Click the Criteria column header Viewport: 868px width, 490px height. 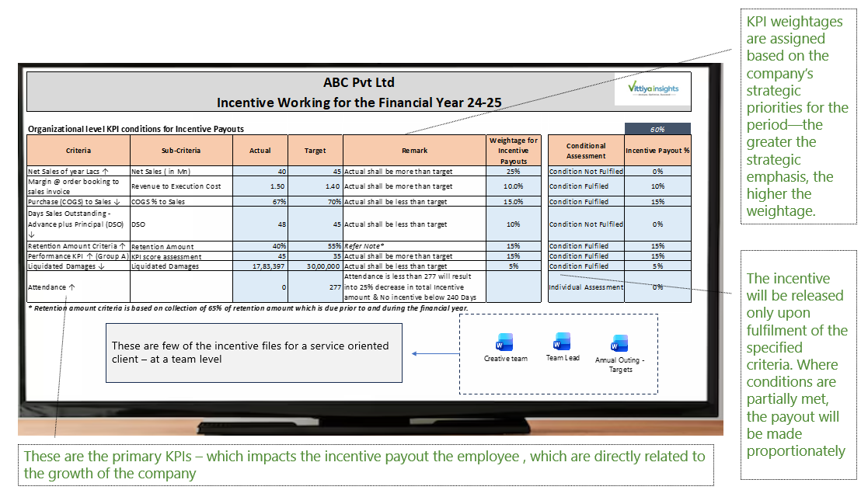78,151
